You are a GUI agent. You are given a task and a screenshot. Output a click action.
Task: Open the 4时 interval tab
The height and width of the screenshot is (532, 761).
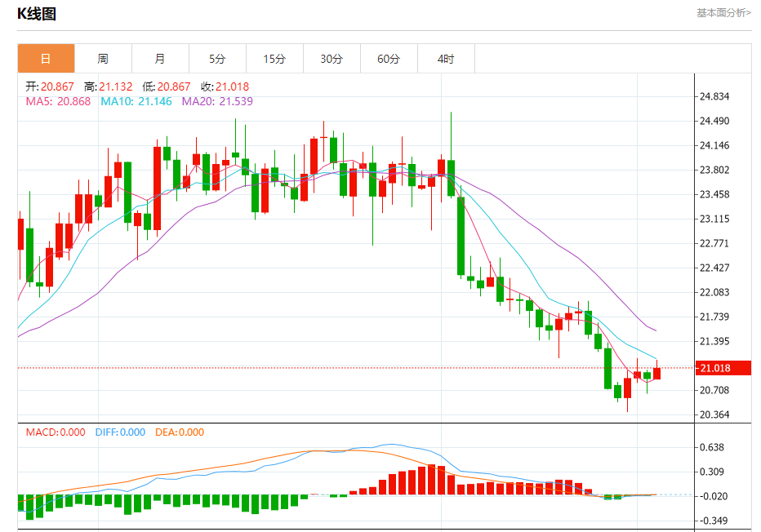446,59
